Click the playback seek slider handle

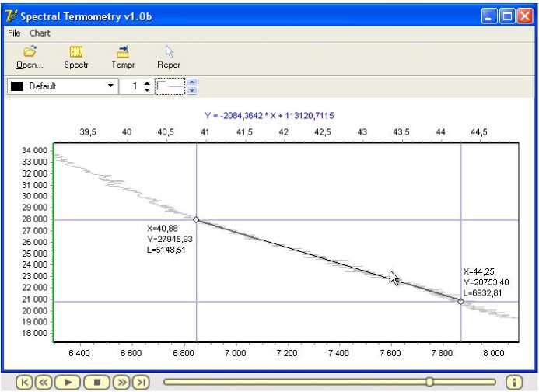click(429, 382)
